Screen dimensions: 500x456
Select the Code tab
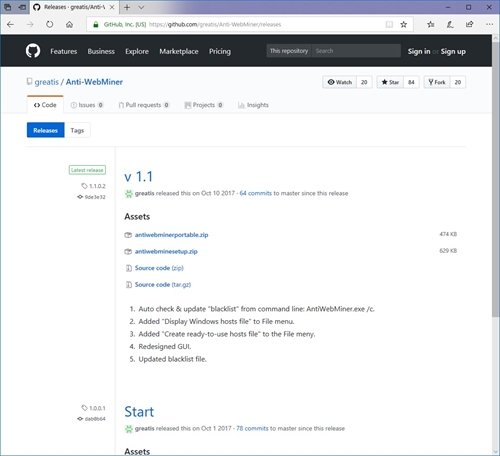(45, 105)
